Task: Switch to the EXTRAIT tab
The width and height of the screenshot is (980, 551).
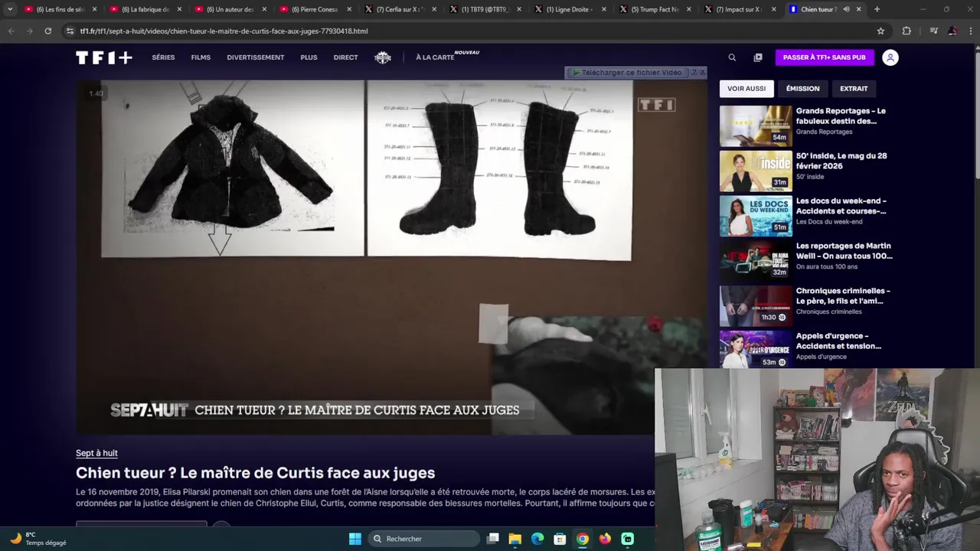Action: [854, 89]
